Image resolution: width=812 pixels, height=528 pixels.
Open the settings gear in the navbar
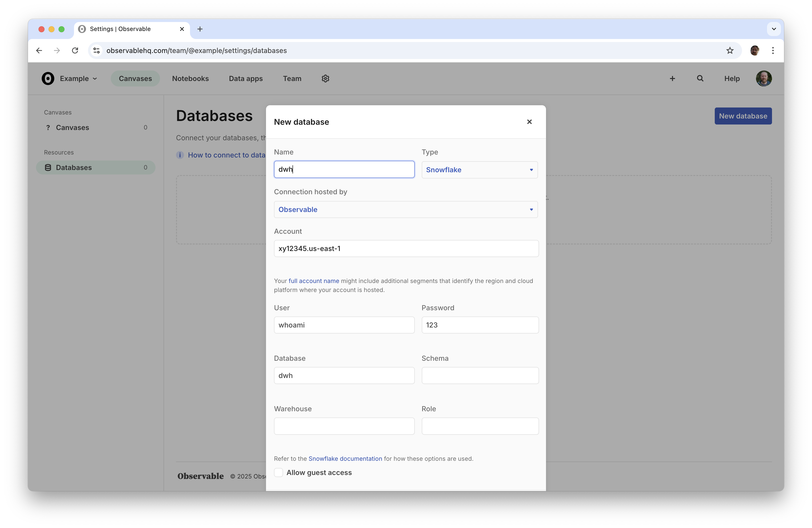[x=325, y=78]
